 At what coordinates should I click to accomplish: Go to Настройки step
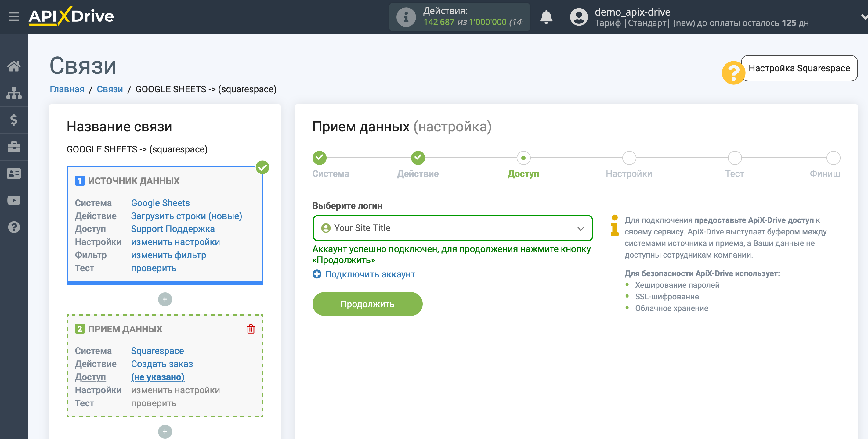tap(629, 158)
